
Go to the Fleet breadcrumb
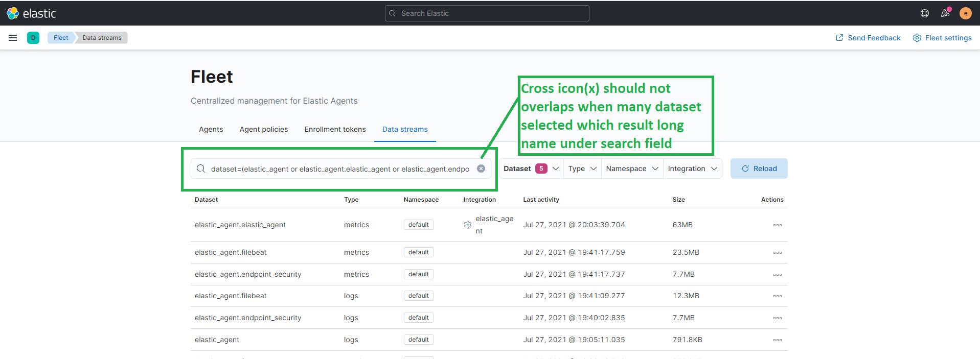tap(61, 38)
